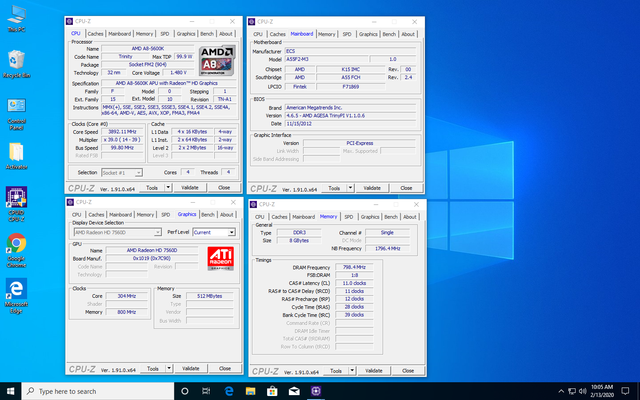
Task: Click the memory Size value 8 GBytes
Action: coord(299,240)
